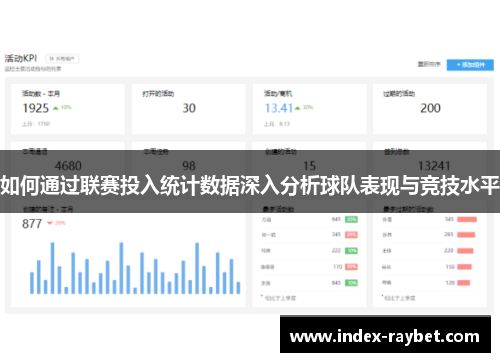500x362 pixels.
Task: Select the row showing 170
Action: pyautogui.click(x=309, y=267)
